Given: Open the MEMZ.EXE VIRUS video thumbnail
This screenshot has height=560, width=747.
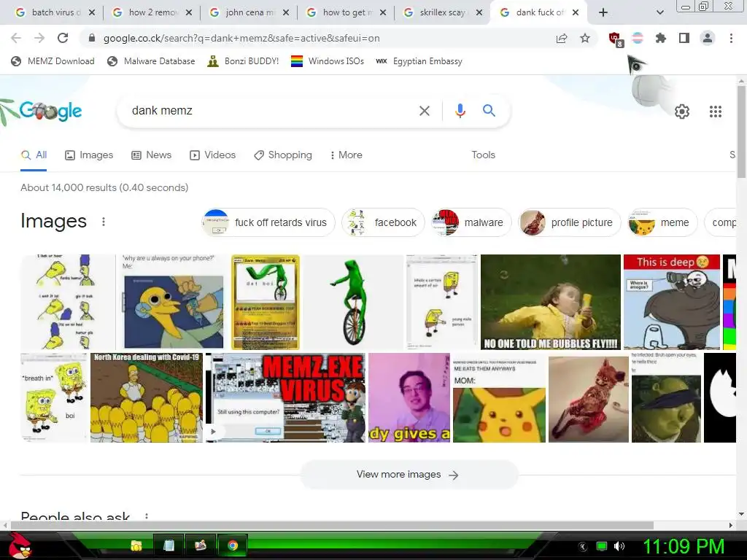Looking at the screenshot, I should pyautogui.click(x=285, y=397).
